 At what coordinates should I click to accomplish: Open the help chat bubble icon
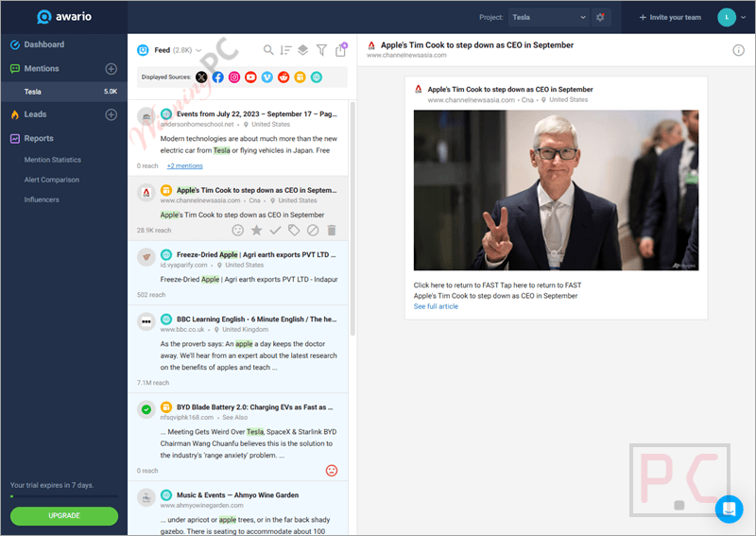coord(729,509)
